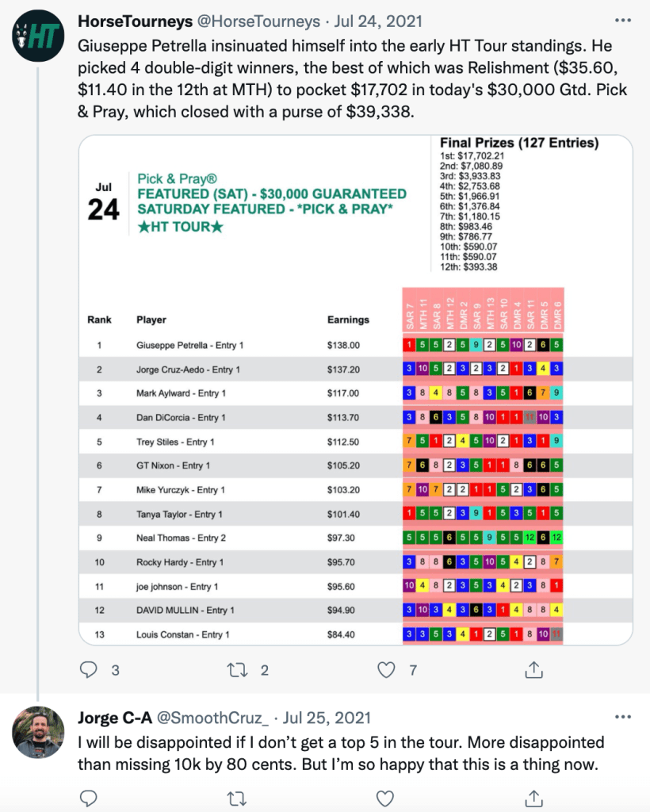Open the @SmoothCruz_ handle link

215,719
